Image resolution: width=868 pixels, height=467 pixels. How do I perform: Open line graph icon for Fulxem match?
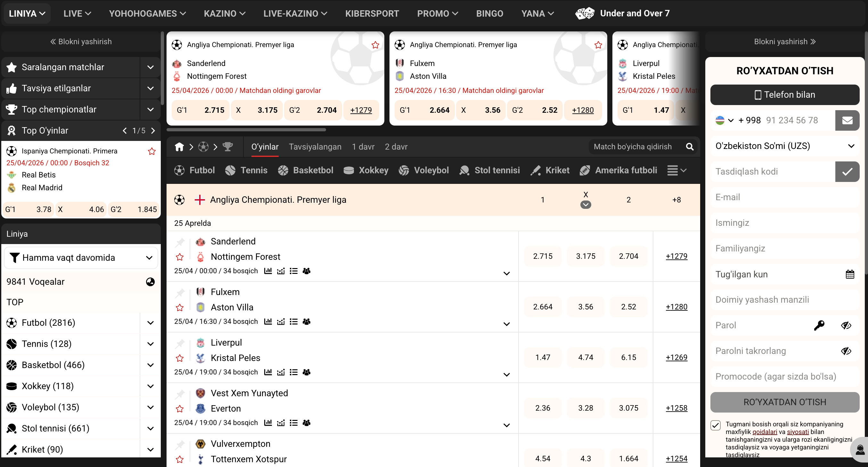pos(281,322)
